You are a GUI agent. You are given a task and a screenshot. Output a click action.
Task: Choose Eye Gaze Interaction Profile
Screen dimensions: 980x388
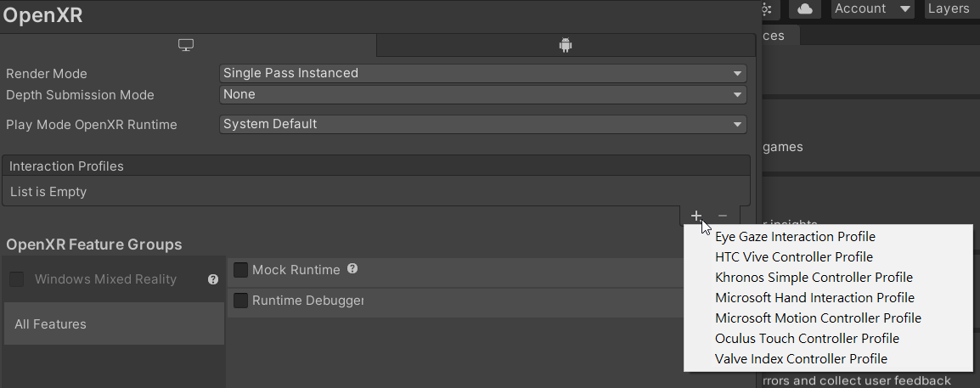tap(828, 237)
